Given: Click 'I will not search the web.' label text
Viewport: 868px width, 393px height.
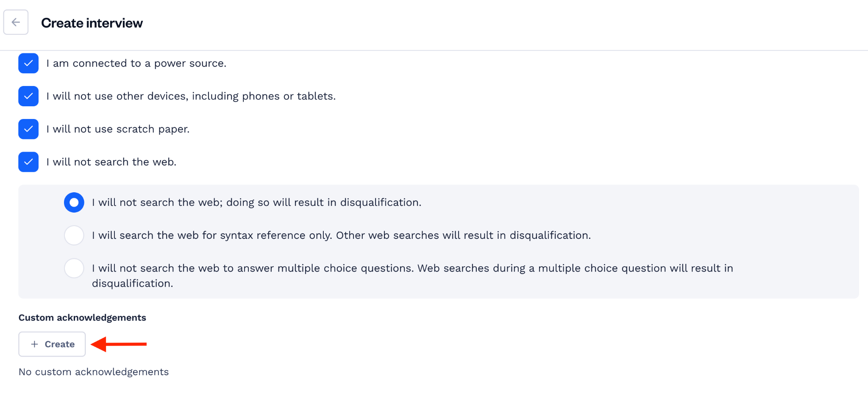Looking at the screenshot, I should [111, 162].
